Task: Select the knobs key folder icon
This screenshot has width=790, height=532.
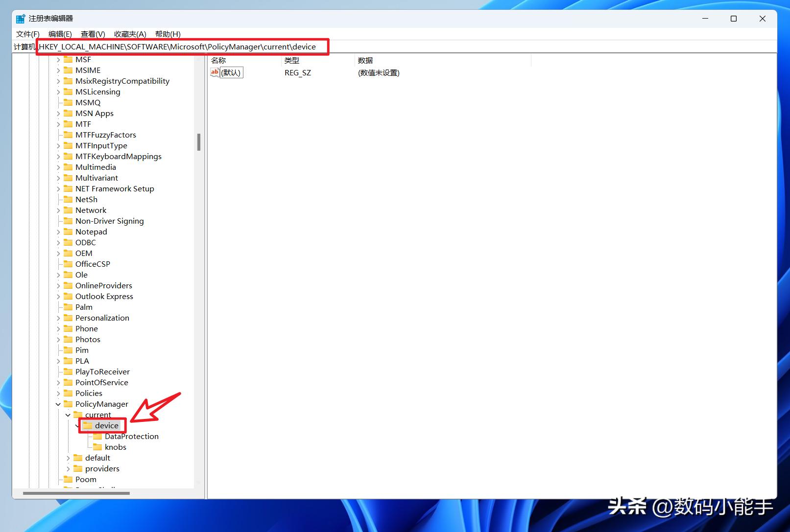Action: (98, 447)
